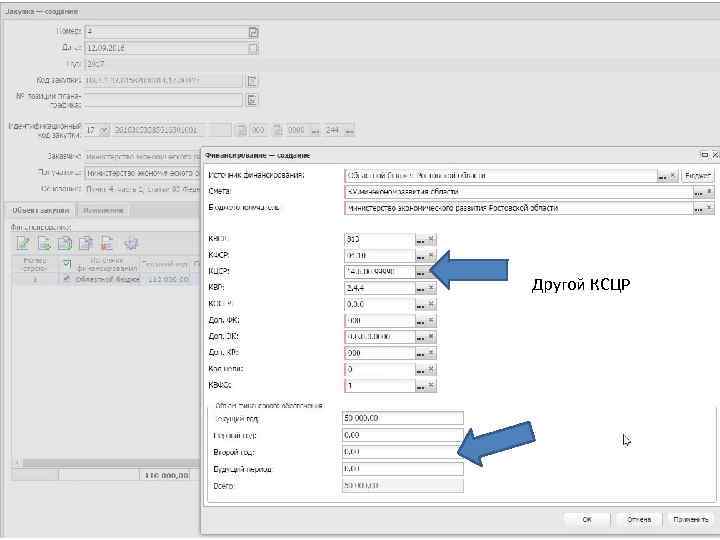Viewport: 720px width, 540px height.
Task: Click the Второй год amount field
Action: [x=403, y=452]
